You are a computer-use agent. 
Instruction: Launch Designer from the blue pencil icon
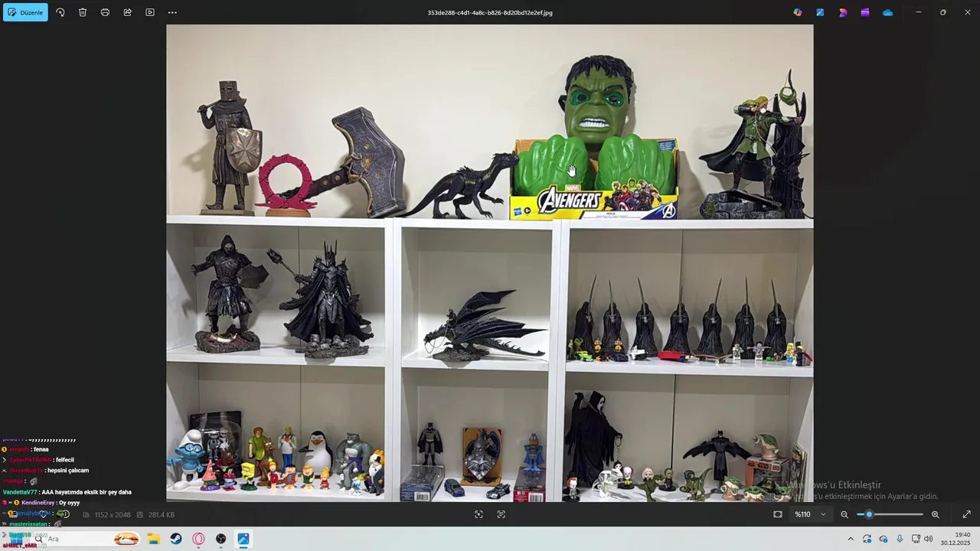[820, 12]
